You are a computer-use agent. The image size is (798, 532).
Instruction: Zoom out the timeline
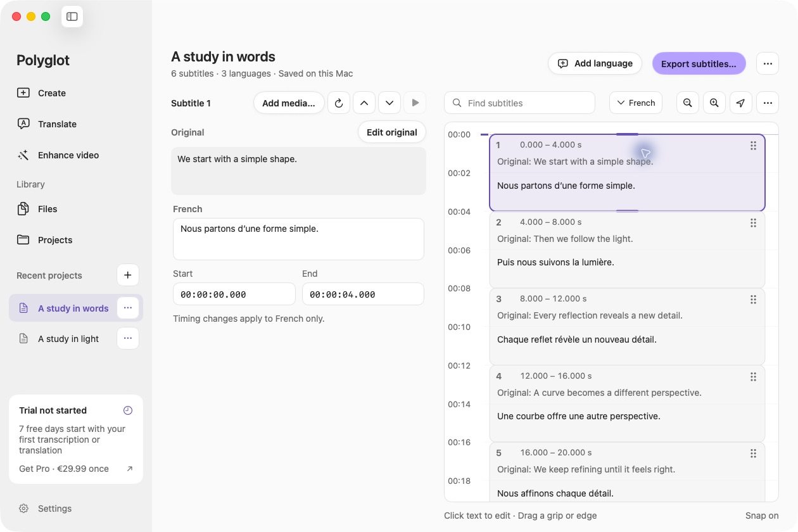click(688, 103)
